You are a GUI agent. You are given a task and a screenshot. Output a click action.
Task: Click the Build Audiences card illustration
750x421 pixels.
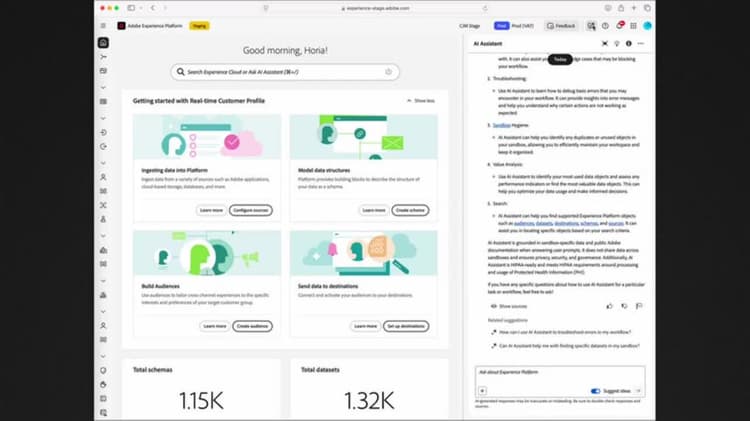pos(207,253)
